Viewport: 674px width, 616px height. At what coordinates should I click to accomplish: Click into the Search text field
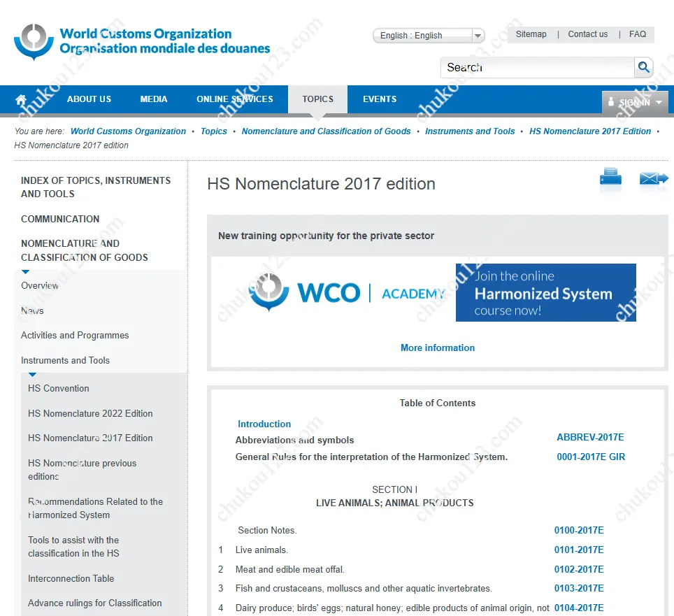tap(537, 68)
